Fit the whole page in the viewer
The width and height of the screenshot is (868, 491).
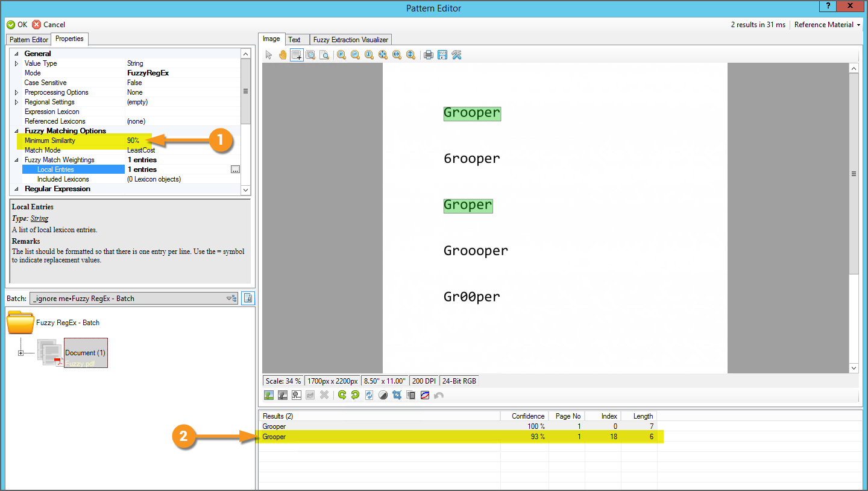click(383, 55)
